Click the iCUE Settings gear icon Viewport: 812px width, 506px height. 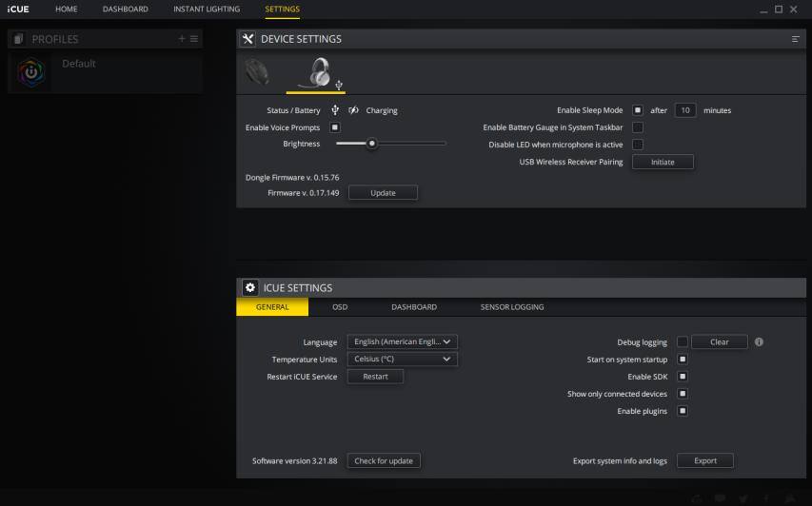coord(249,288)
